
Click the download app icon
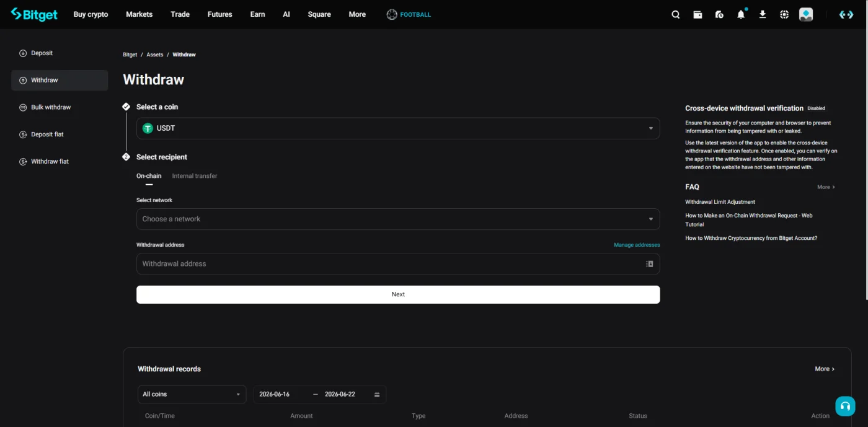point(763,14)
